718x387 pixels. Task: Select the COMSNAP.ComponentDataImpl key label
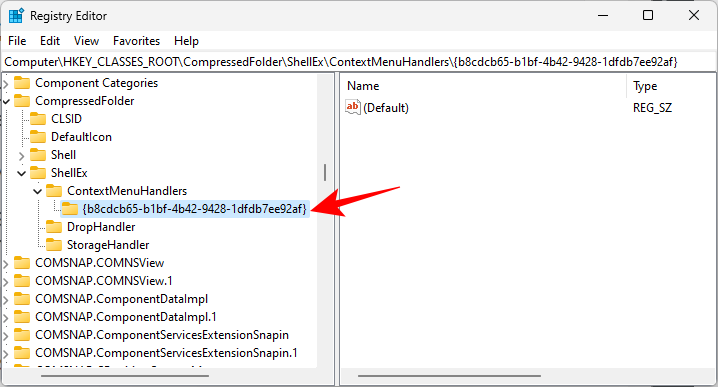pos(121,299)
